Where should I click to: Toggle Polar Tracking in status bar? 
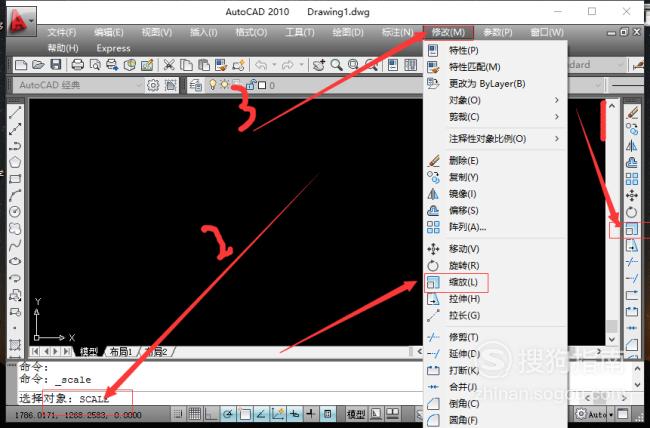228,413
